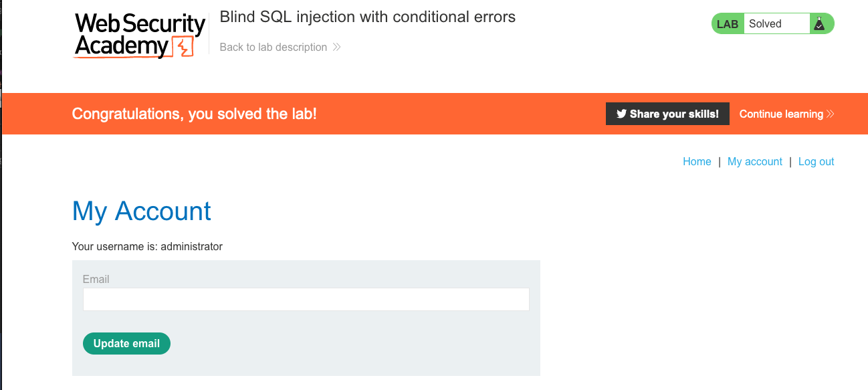The height and width of the screenshot is (390, 868).
Task: Open Back to lab description link
Action: [274, 47]
